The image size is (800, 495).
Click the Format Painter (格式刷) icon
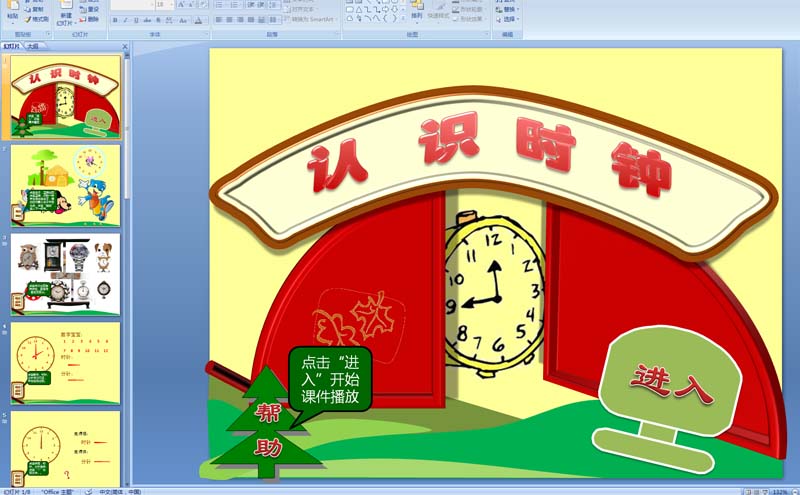coord(36,19)
